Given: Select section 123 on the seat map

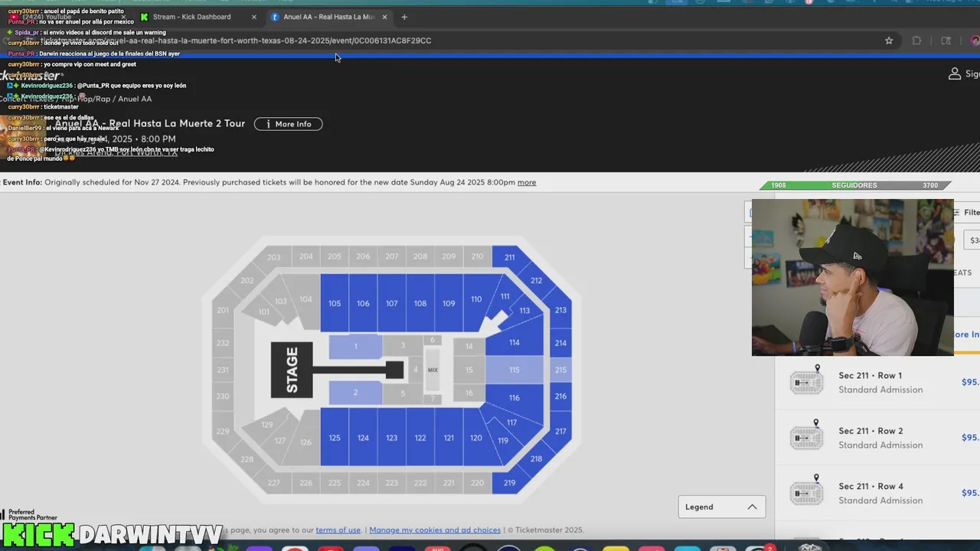Looking at the screenshot, I should click(391, 438).
